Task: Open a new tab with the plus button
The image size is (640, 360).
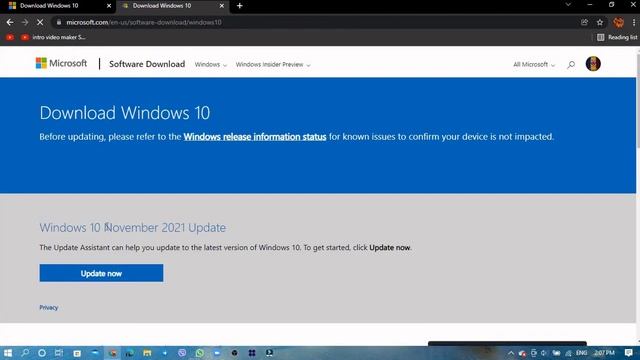Action: [240, 6]
